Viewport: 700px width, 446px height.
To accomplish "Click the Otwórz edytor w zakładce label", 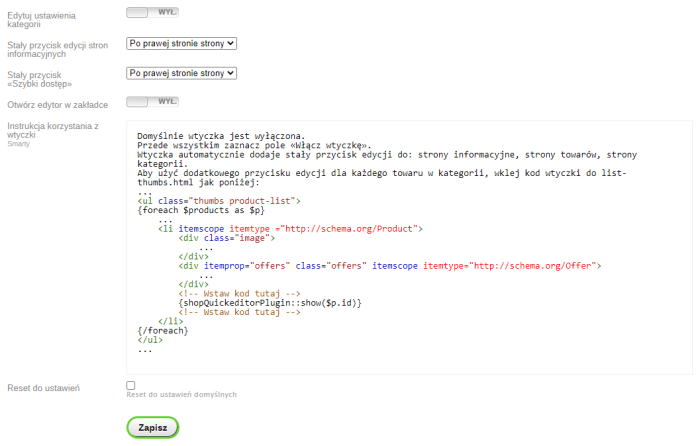I will click(x=57, y=104).
